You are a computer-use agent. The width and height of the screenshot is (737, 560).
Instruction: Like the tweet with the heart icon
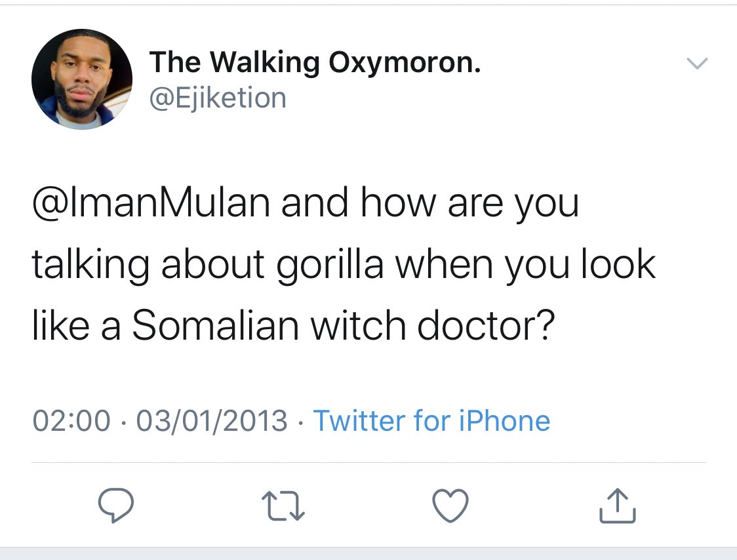tap(450, 506)
